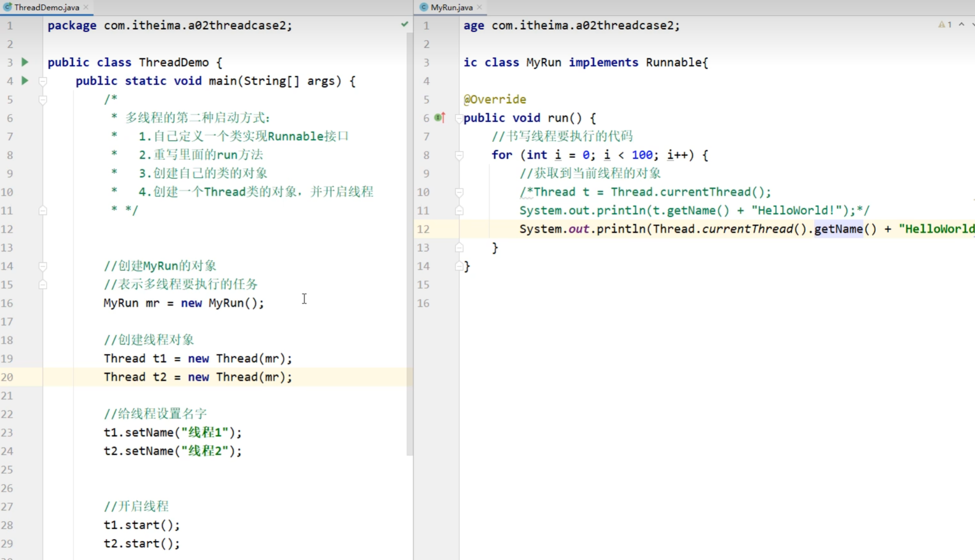This screenshot has height=560, width=975.
Task: Click line number 20 in left gutter
Action: [7, 377]
